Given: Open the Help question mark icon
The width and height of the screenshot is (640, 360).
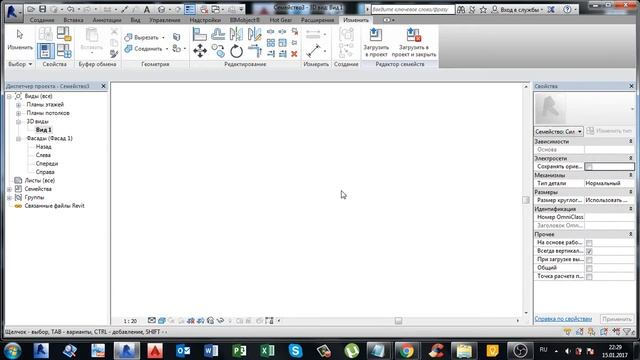Looking at the screenshot, I should (567, 9).
